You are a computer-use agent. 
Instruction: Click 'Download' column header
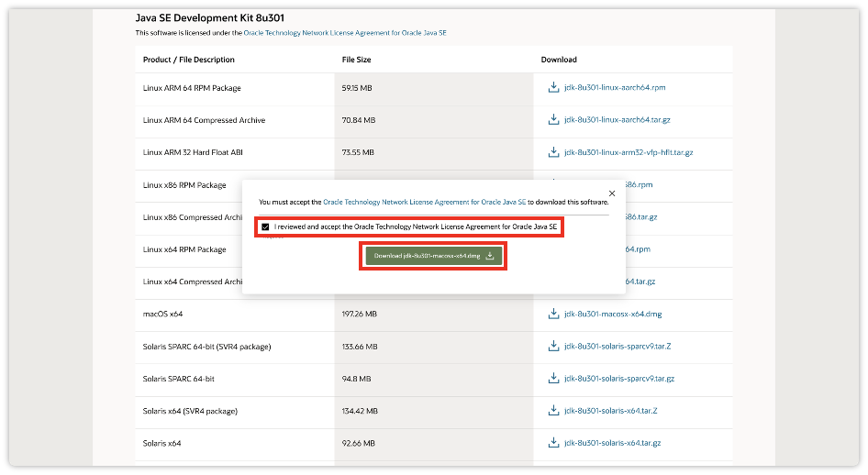(559, 60)
